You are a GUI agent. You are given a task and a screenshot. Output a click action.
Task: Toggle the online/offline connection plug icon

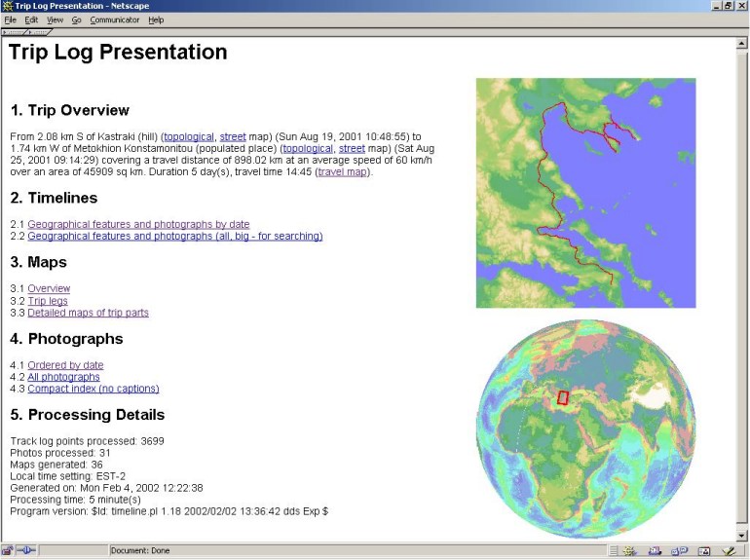[x=26, y=551]
